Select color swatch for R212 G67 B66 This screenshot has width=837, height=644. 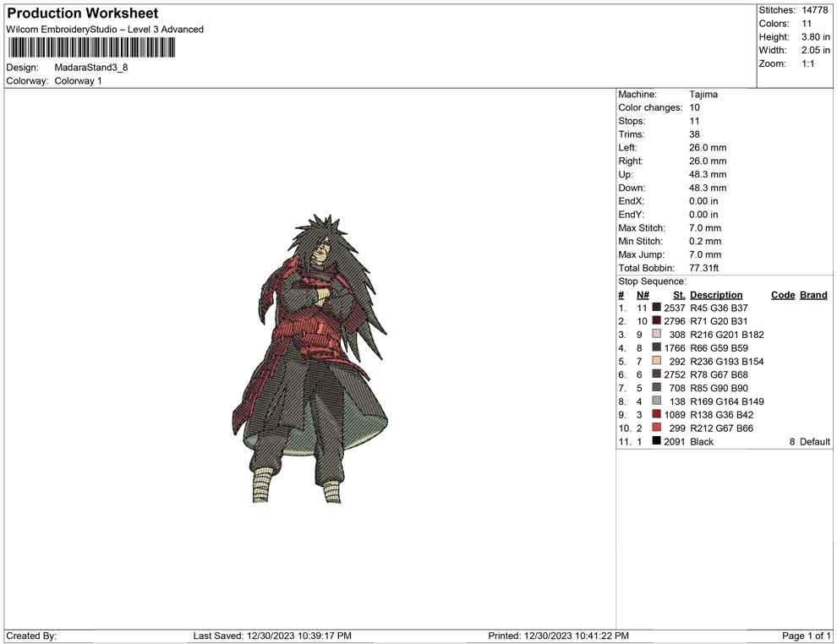[657, 428]
